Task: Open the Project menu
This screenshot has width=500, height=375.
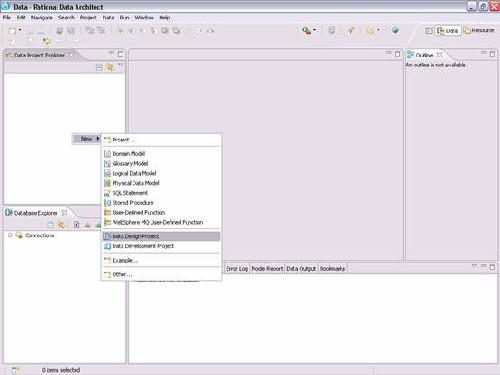Action: pyautogui.click(x=88, y=17)
